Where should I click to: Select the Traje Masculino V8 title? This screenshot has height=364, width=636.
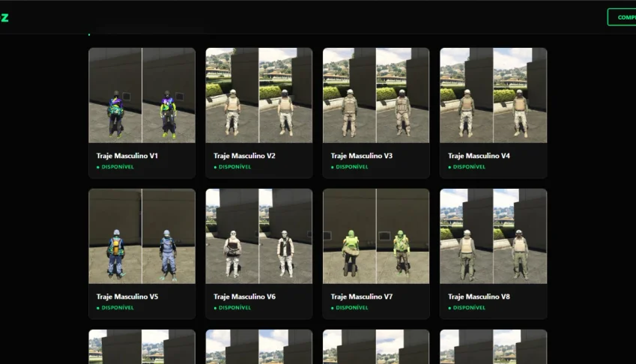tap(479, 297)
